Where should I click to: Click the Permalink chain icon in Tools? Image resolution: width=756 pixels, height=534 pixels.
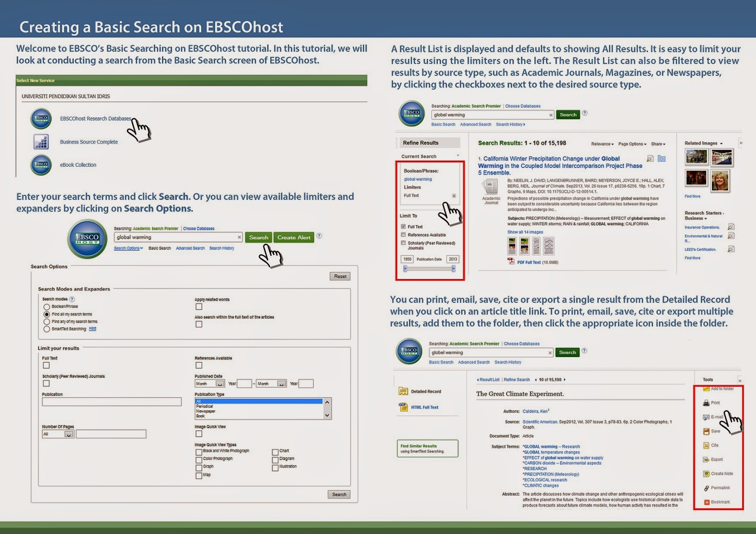[706, 488]
